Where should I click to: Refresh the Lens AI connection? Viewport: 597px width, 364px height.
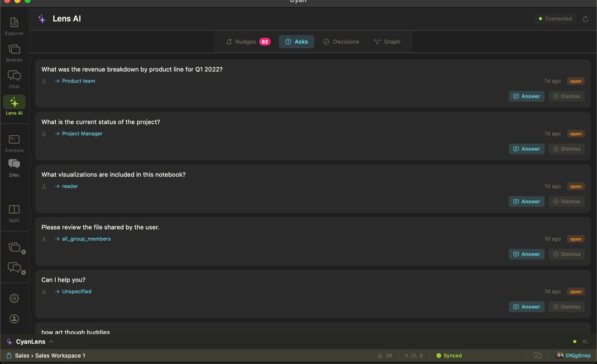point(586,18)
